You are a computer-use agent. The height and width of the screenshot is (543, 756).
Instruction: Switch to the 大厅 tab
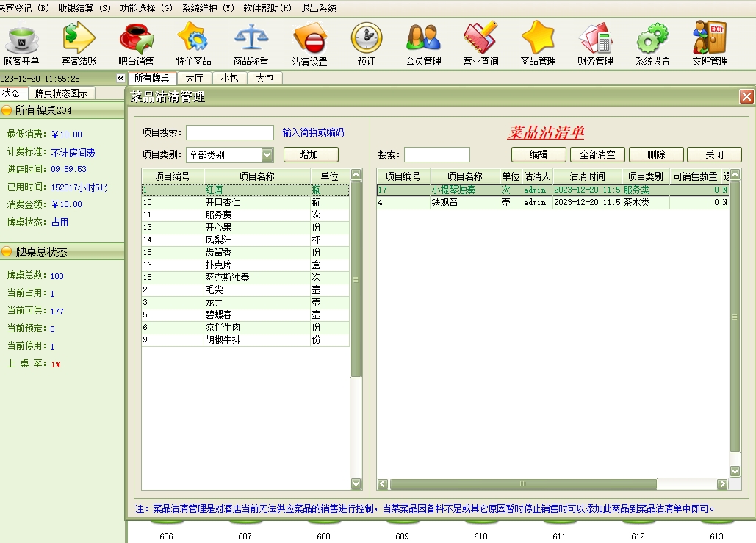point(194,78)
